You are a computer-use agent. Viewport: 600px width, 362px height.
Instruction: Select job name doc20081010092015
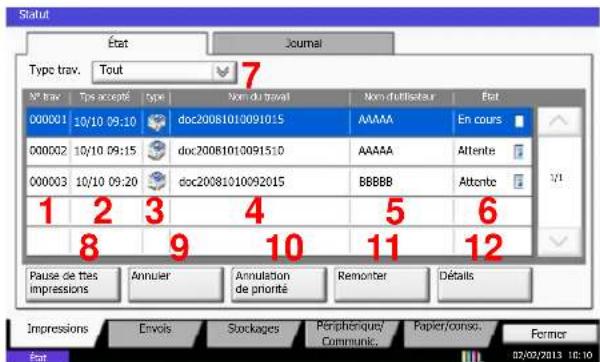click(232, 181)
